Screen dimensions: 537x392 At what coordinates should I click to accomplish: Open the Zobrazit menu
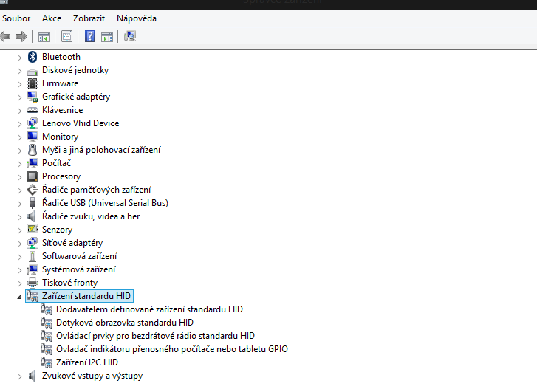pos(89,18)
